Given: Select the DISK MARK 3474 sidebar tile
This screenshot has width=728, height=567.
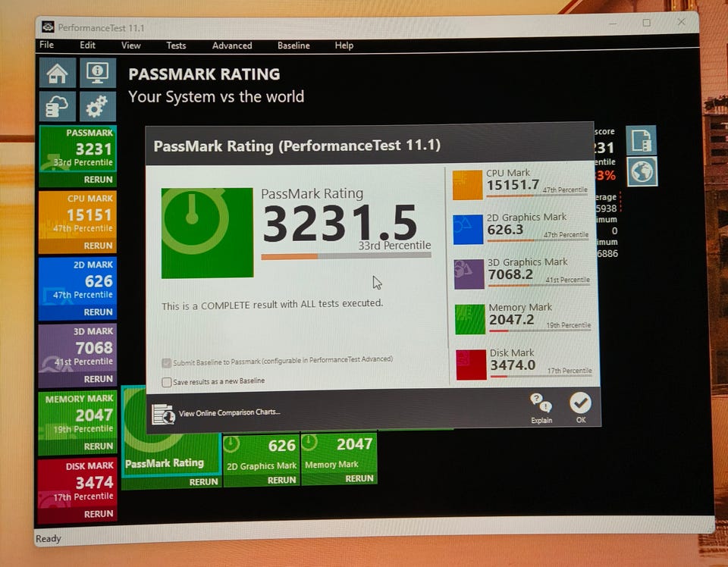Looking at the screenshot, I should click(x=77, y=482).
